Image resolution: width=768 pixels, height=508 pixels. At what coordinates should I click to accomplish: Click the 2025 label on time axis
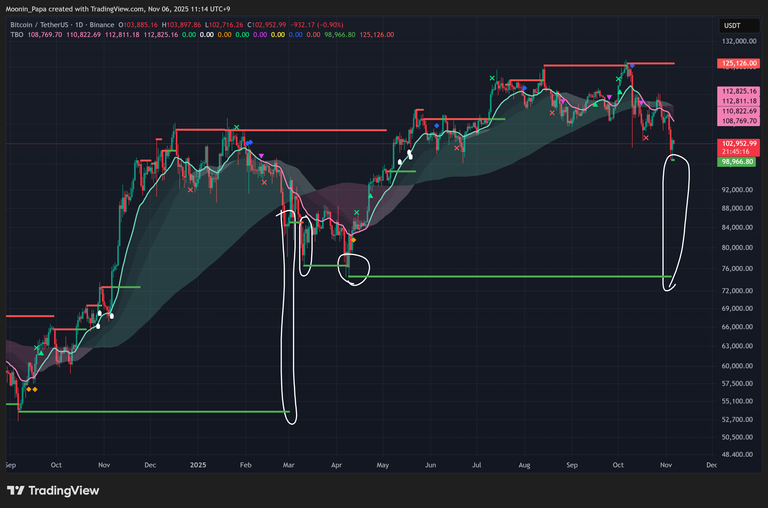tap(198, 465)
